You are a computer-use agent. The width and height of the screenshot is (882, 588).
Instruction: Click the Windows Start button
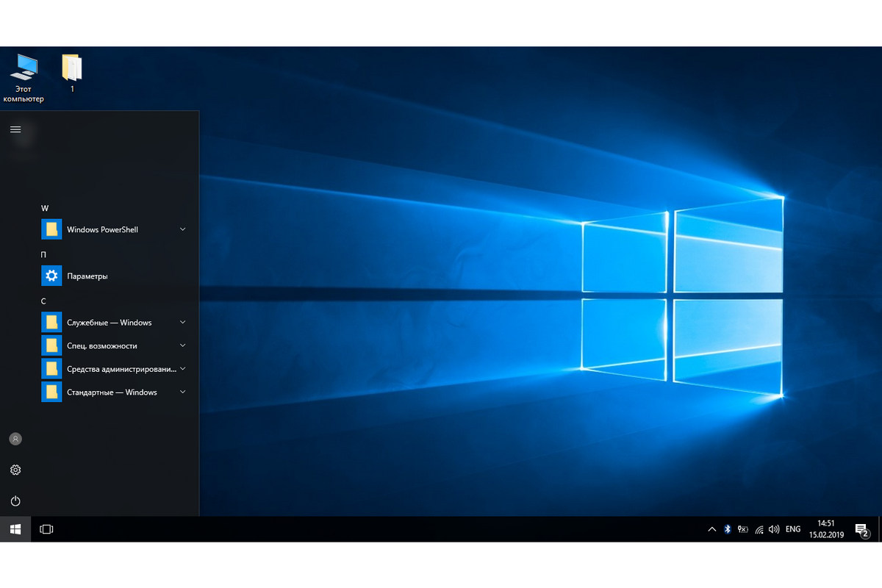click(x=15, y=529)
